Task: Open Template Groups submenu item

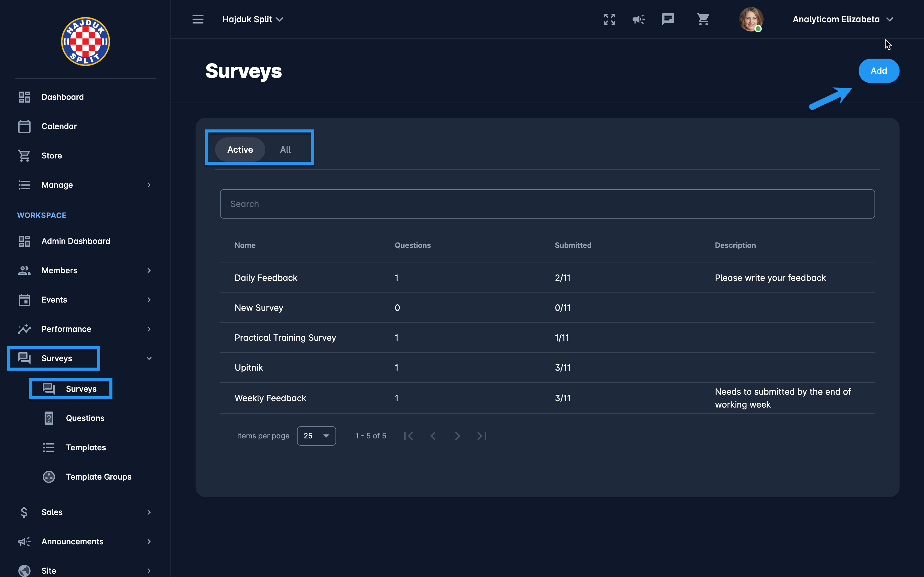Action: 98,477
